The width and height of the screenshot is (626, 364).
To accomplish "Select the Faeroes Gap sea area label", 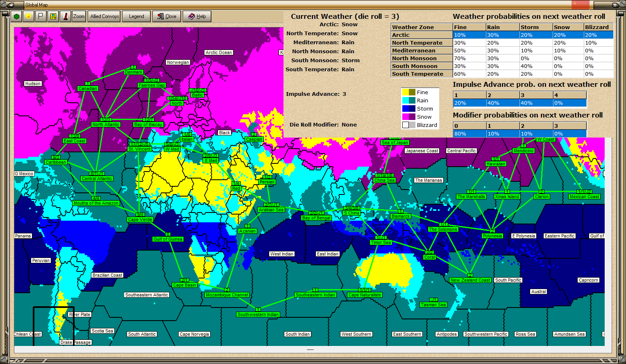I will 152,85.
